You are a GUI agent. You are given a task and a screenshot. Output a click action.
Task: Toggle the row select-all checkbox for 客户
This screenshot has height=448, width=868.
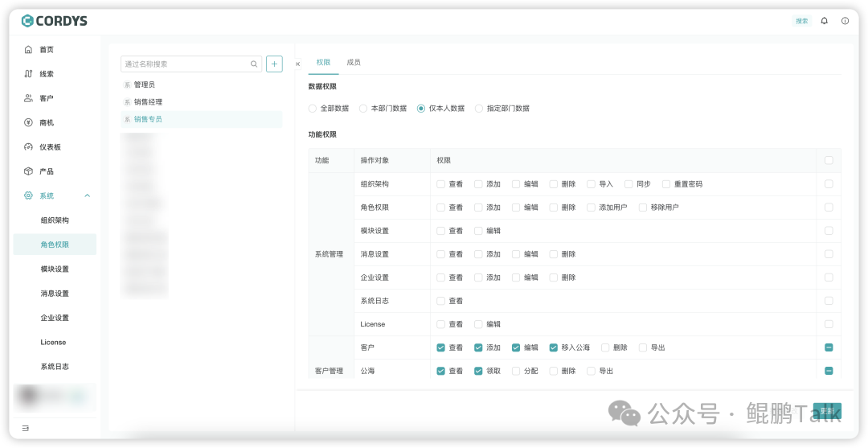tap(829, 347)
